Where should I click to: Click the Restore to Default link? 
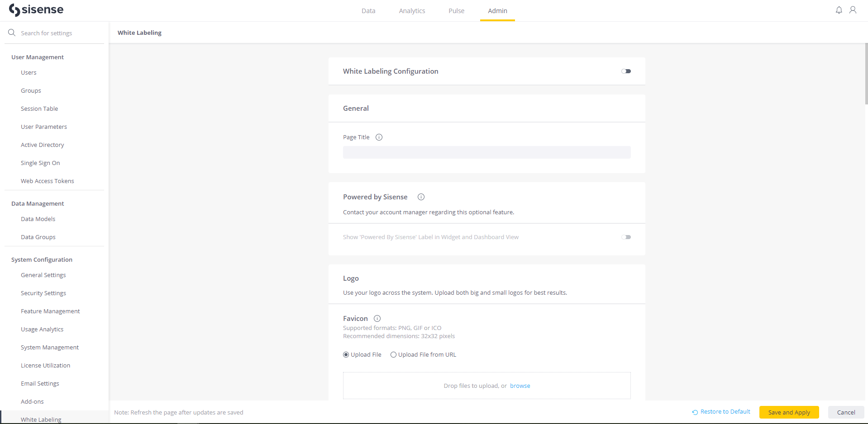tap(725, 412)
